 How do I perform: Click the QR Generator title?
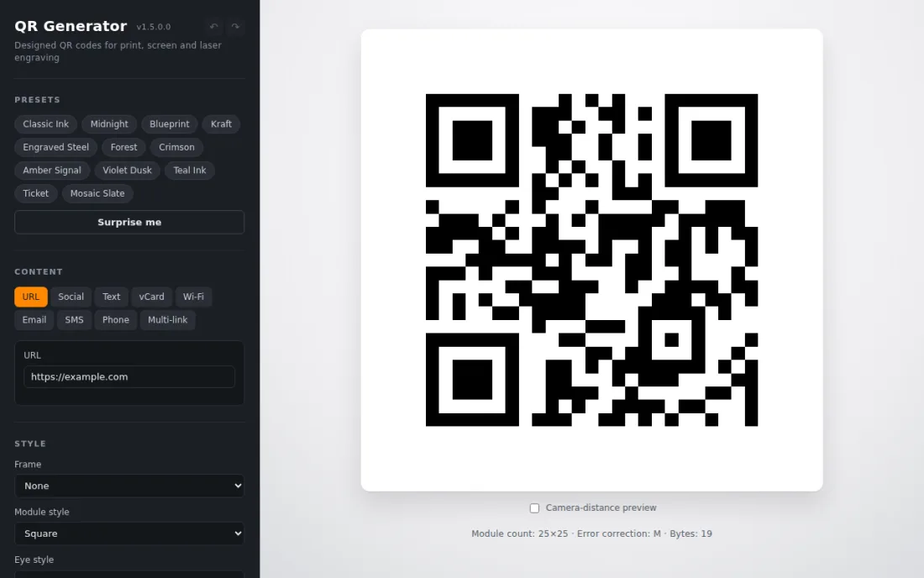71,26
